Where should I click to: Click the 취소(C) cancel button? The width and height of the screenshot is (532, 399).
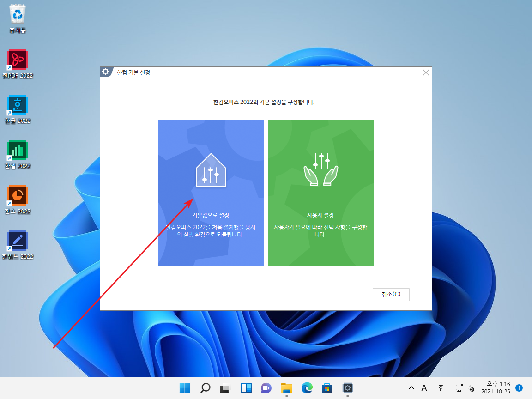391,294
